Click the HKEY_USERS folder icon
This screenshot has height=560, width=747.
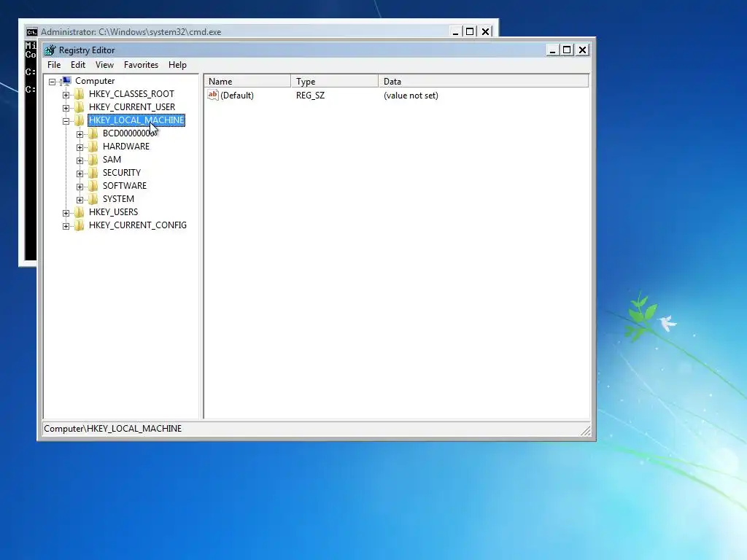pos(80,212)
